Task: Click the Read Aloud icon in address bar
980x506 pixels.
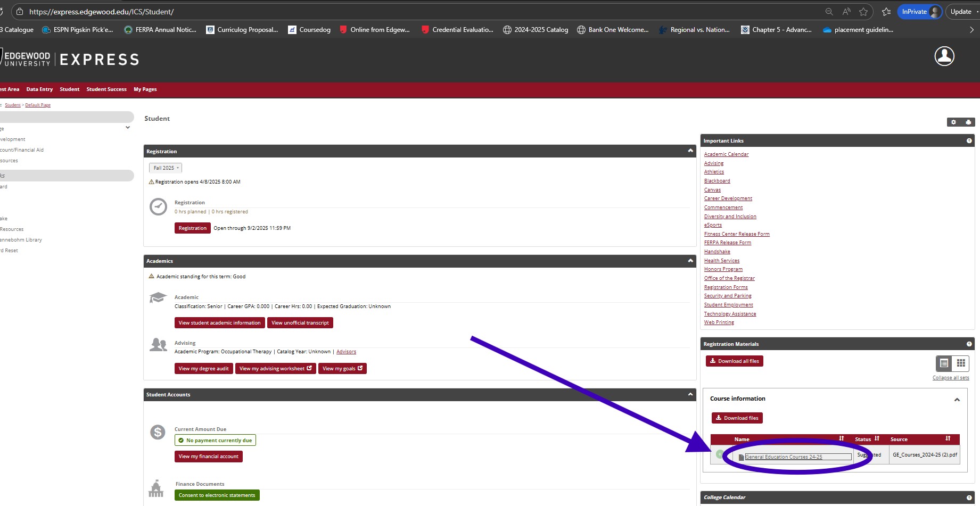Action: 846,12
